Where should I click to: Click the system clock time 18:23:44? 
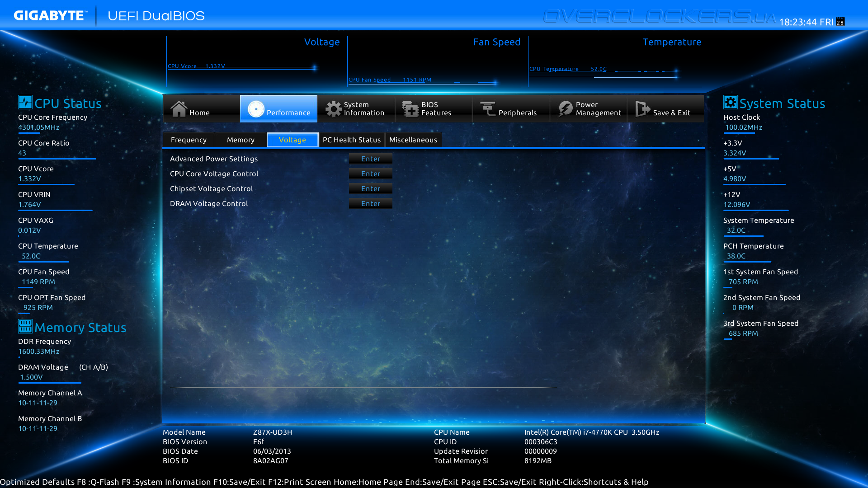[798, 22]
